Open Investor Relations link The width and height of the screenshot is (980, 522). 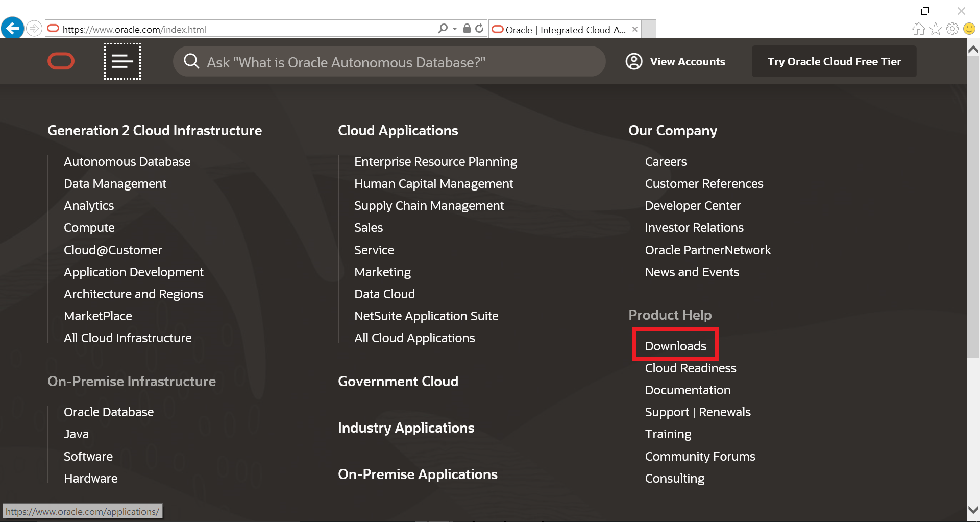[x=694, y=228]
